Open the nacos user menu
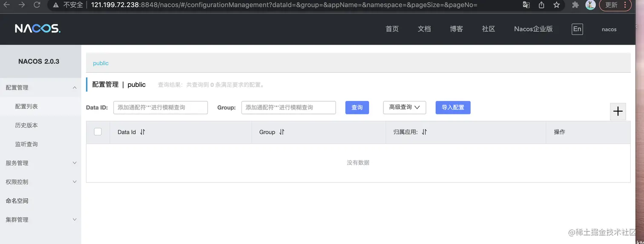This screenshot has width=644, height=244. point(609,29)
